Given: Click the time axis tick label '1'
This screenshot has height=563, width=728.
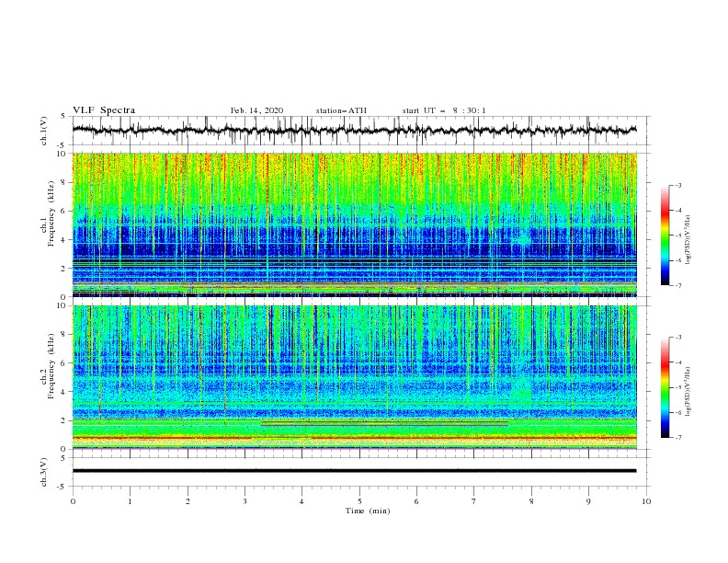Looking at the screenshot, I should coord(130,501).
